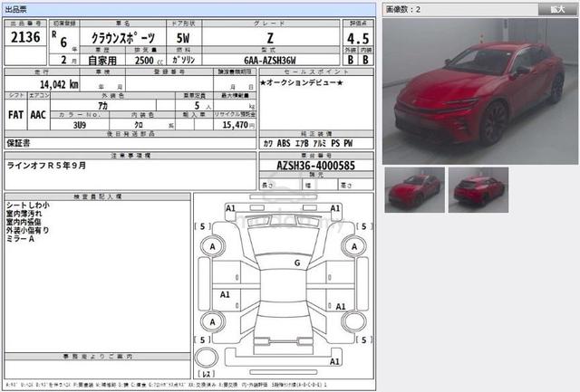The image size is (580, 392).
Task: Click the ★オークションデビュー★ sales point
Action: [301, 82]
